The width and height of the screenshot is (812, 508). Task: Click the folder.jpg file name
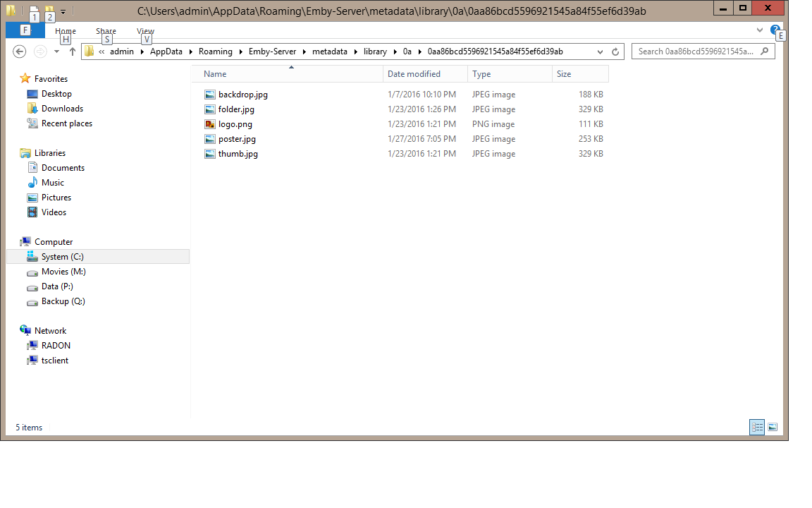point(236,109)
